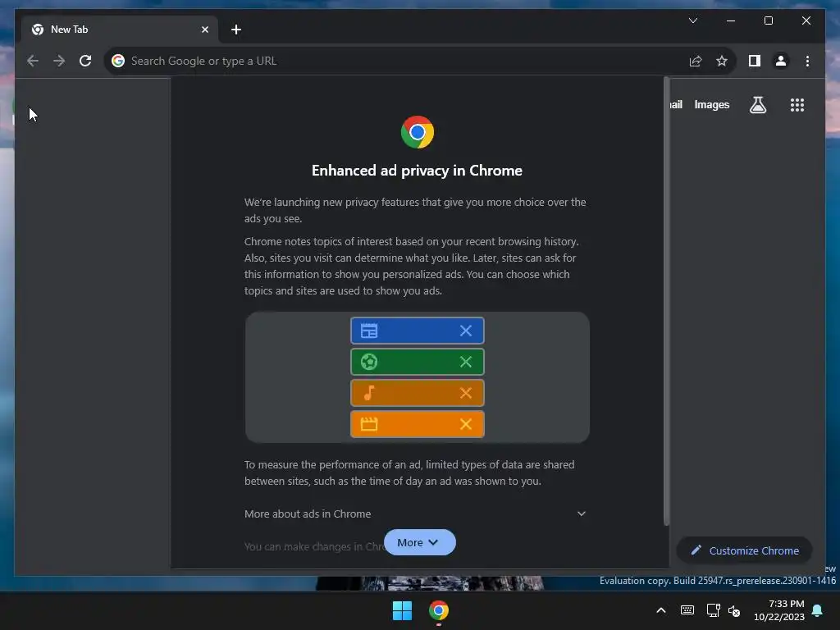
Task: Open Google apps grid
Action: pos(797,105)
